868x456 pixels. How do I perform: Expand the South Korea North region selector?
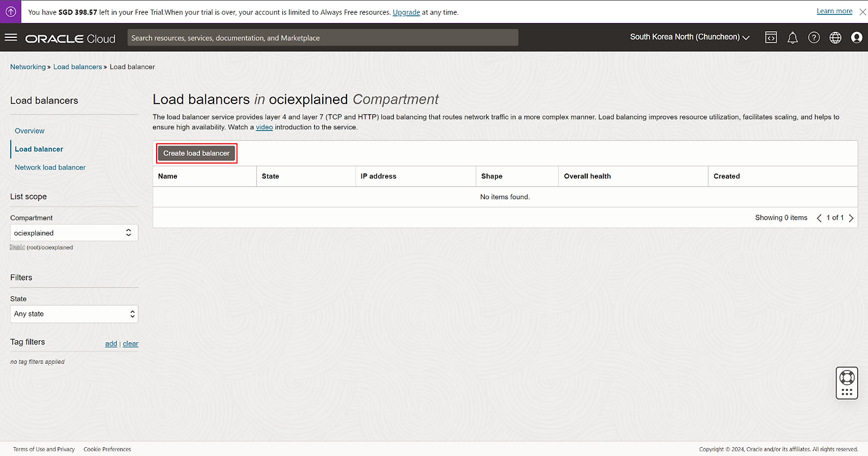tap(689, 37)
